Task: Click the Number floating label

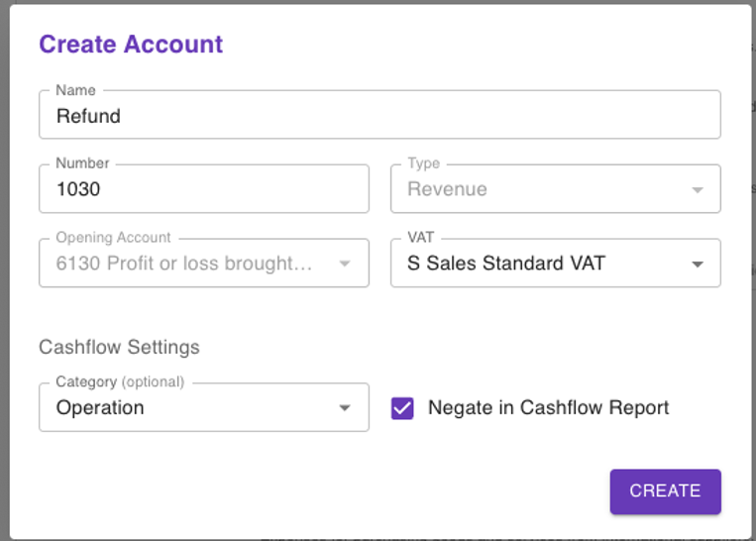Action: tap(82, 163)
